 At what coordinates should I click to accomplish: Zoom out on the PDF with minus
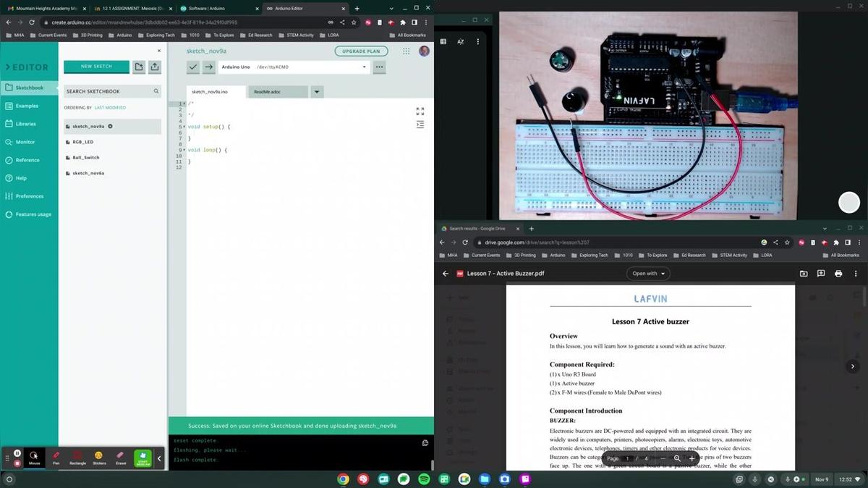point(663,458)
